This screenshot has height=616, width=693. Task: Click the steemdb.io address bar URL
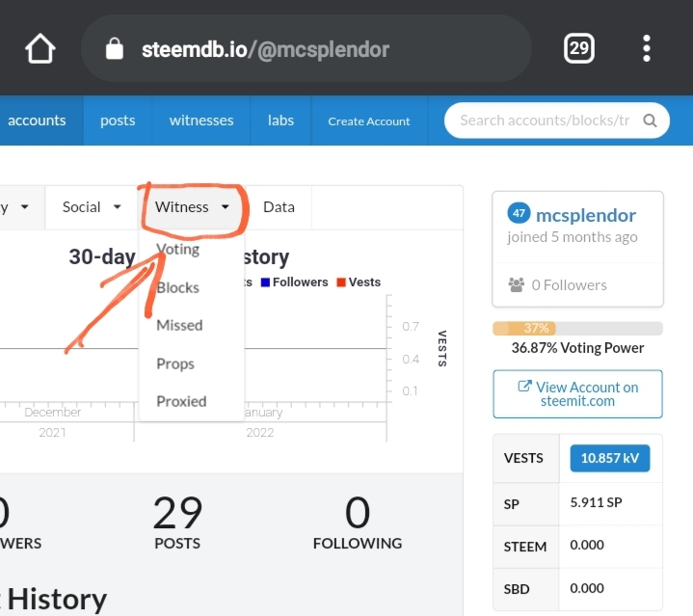coord(265,49)
